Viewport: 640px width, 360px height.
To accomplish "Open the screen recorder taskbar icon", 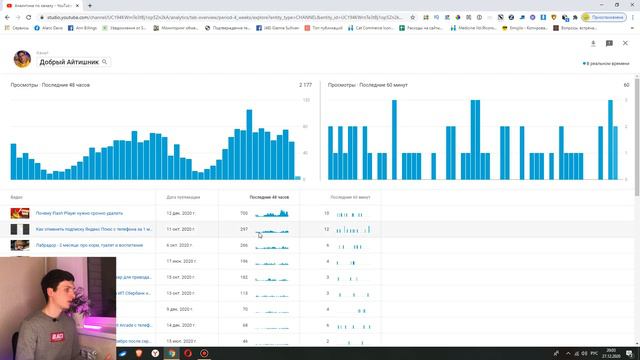I will tap(204, 353).
